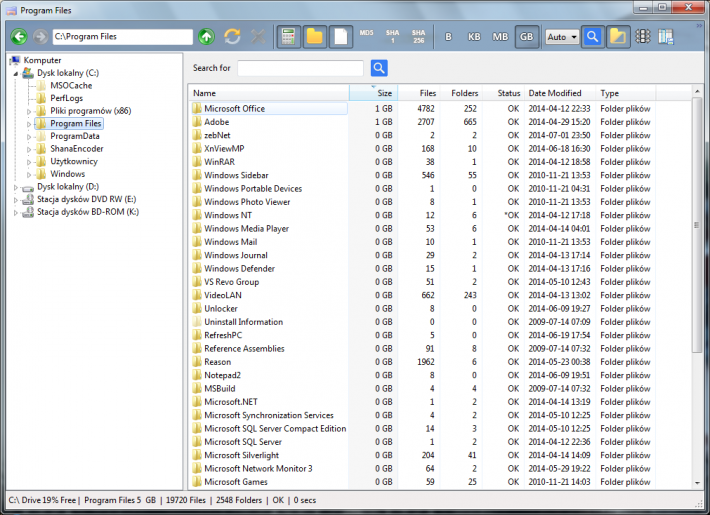Expand the Program Files tree node
The width and height of the screenshot is (710, 515).
click(x=29, y=124)
